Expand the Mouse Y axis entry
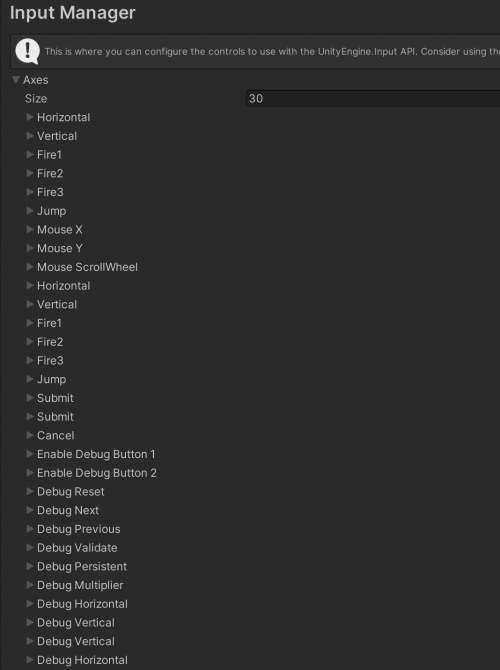The width and height of the screenshot is (500, 670). point(30,248)
